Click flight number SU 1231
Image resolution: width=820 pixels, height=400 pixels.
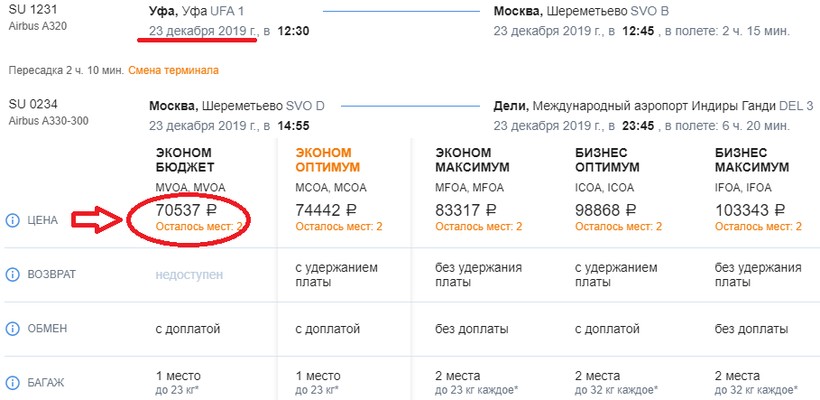[30, 11]
